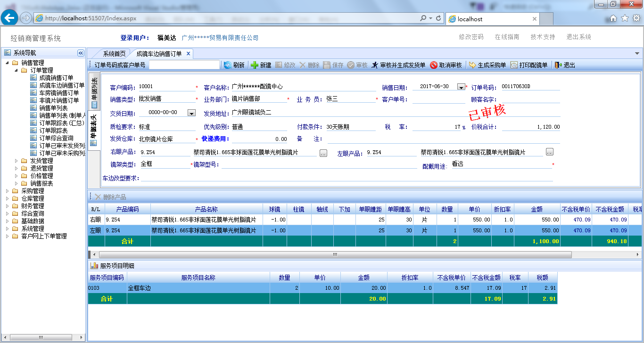Screen dimensions: 644x343
Task: Click the 在线指南 link
Action: (507, 37)
